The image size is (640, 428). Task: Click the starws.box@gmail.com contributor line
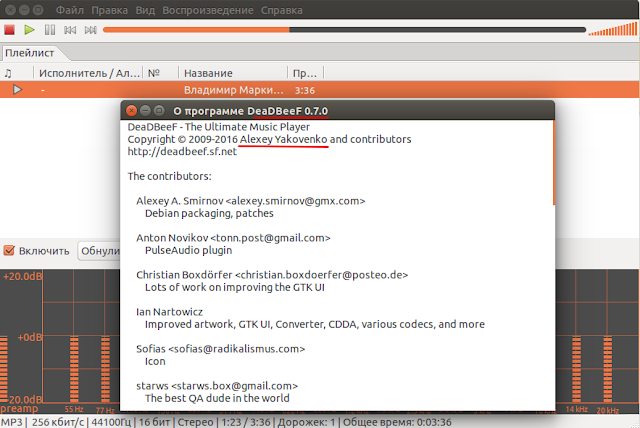click(217, 386)
